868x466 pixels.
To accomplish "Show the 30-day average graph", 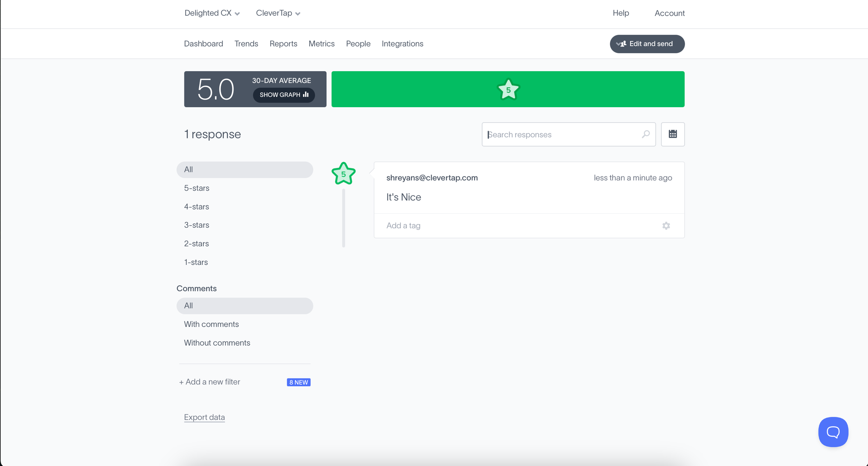I will (284, 95).
